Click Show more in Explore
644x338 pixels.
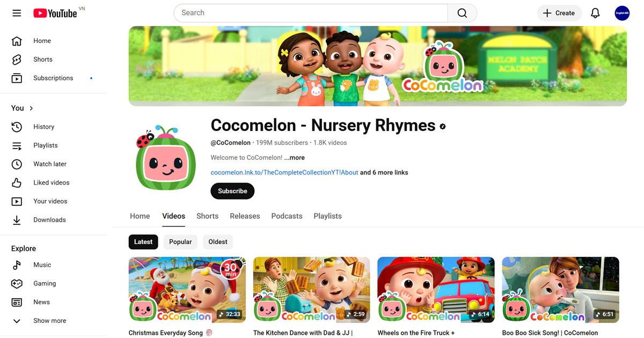[49, 320]
